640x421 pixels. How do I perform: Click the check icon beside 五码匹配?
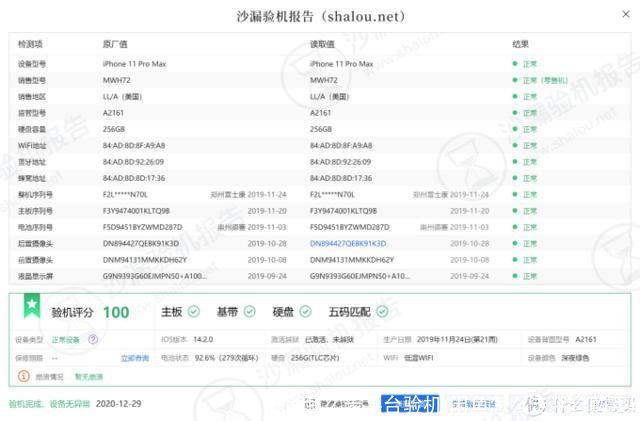382,312
